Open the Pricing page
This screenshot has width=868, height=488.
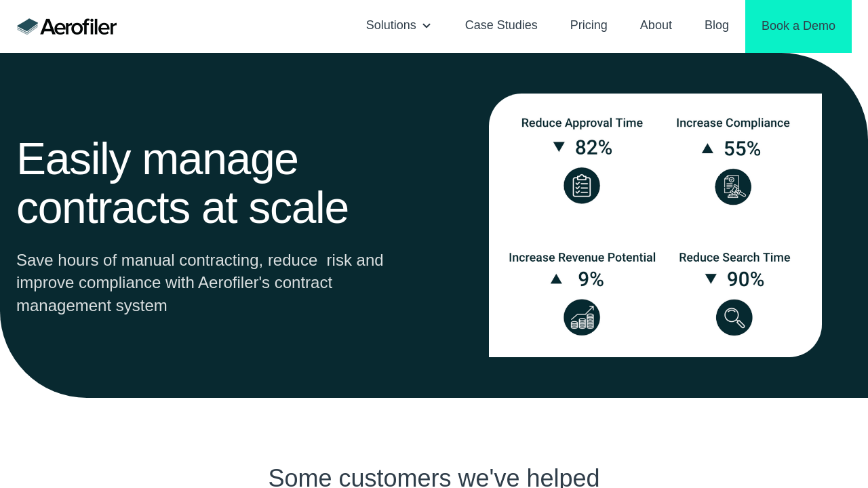pos(589,26)
